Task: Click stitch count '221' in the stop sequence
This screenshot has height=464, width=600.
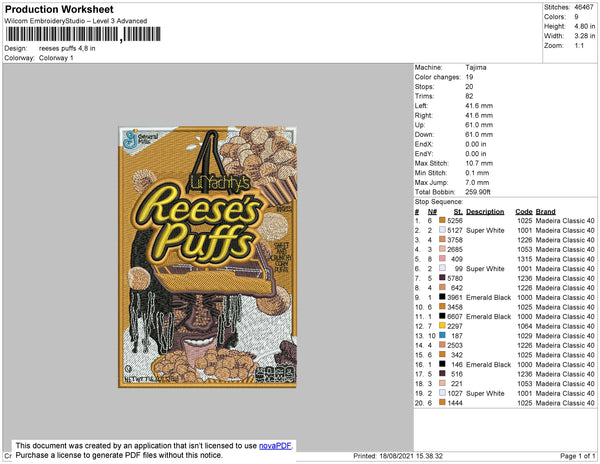Action: 457,384
